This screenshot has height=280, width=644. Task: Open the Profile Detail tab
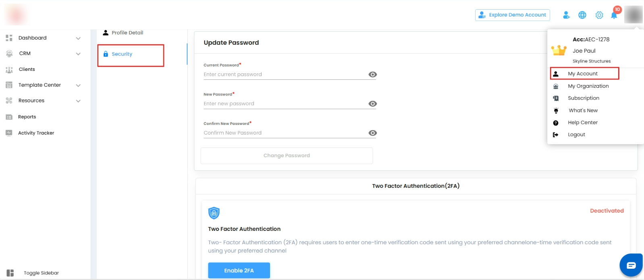[x=127, y=33]
